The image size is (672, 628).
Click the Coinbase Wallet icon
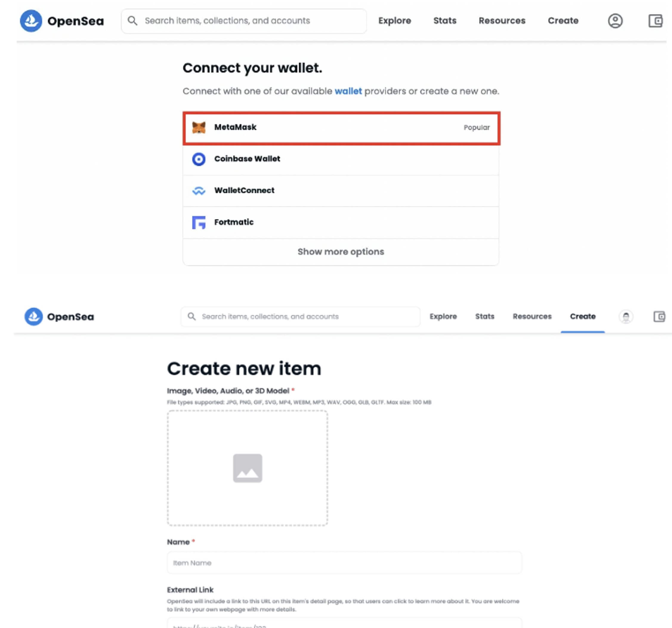tap(199, 159)
